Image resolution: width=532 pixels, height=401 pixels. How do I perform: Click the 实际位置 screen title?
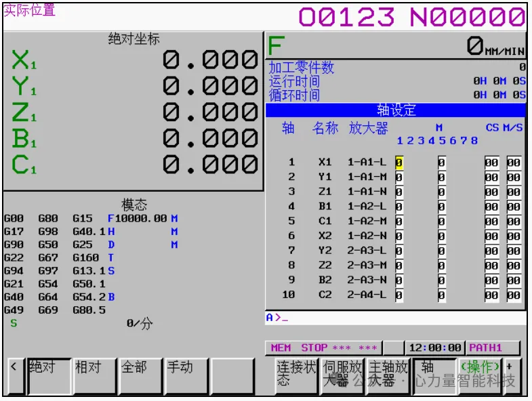pyautogui.click(x=29, y=10)
